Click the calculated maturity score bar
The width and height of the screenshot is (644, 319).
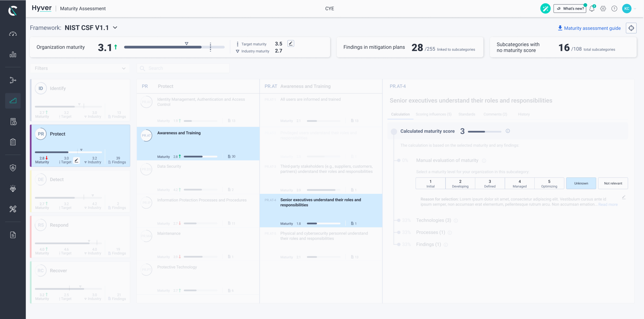484,131
